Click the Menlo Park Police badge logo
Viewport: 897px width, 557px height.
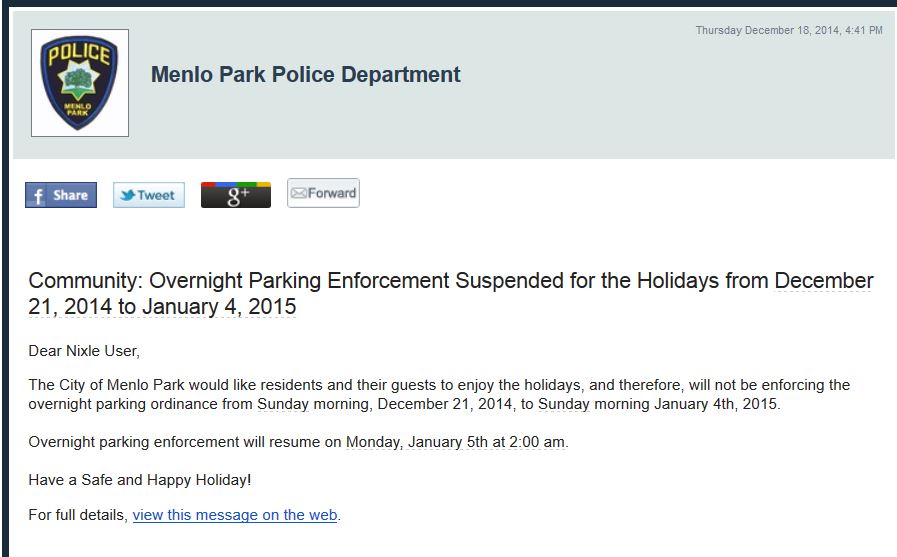click(x=80, y=82)
